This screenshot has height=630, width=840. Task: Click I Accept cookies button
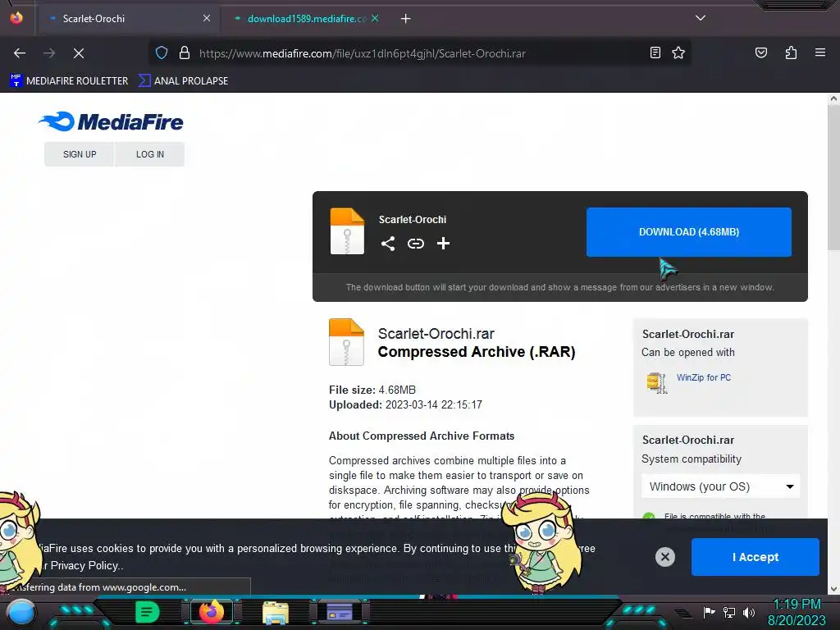pos(755,557)
